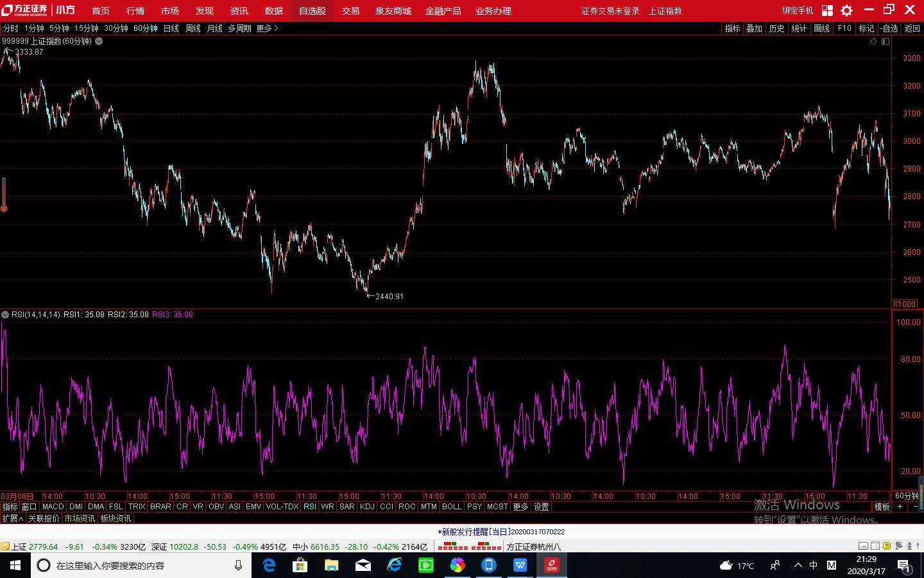This screenshot has height=578, width=924.
Task: Open the 指标 menu at bottom left
Action: [10, 507]
